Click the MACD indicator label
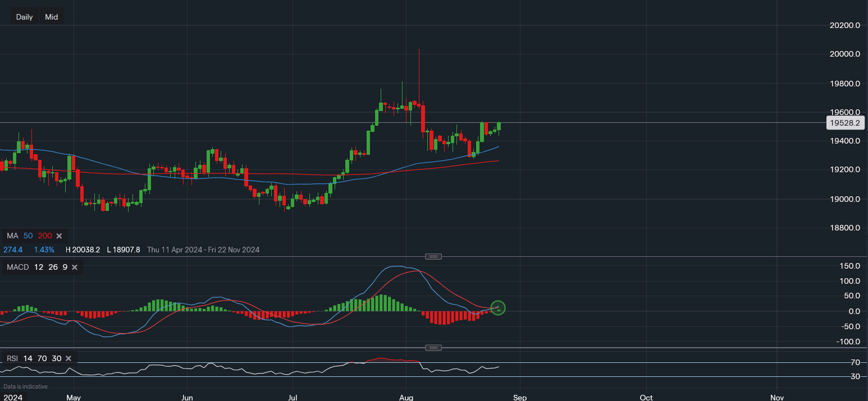 point(17,268)
